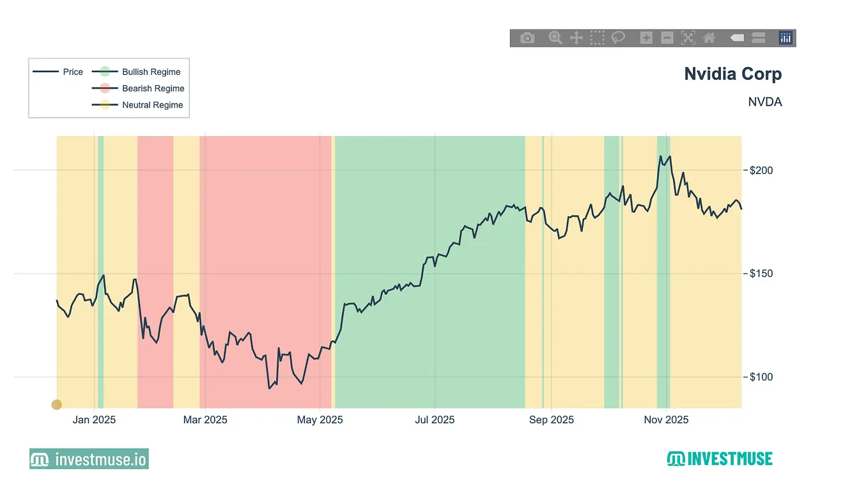Click the Zoom In plus icon

coord(646,38)
